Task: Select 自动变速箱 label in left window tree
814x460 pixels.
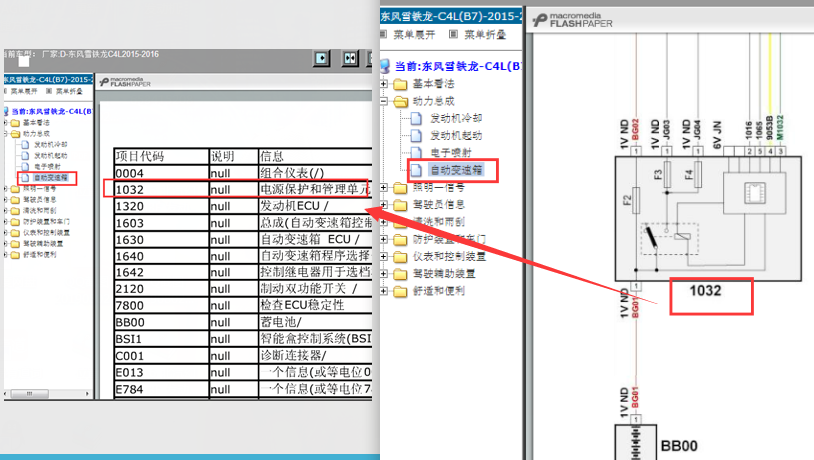Action: 51,178
